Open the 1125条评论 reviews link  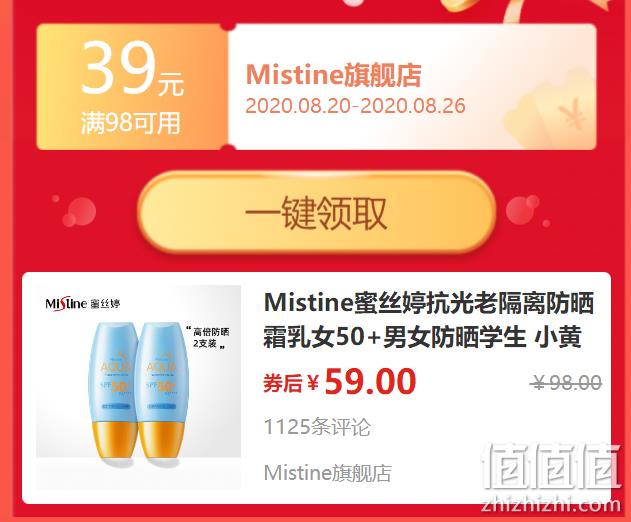click(x=317, y=426)
